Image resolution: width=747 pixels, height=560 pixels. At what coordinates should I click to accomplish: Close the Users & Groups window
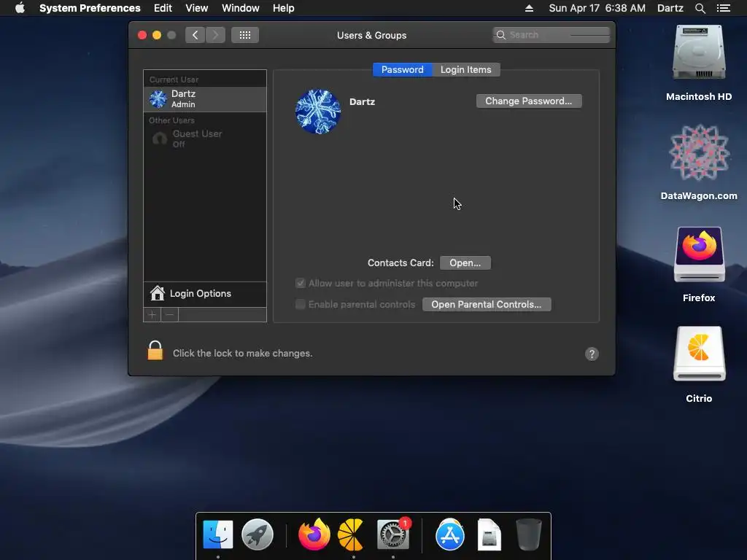pyautogui.click(x=142, y=35)
